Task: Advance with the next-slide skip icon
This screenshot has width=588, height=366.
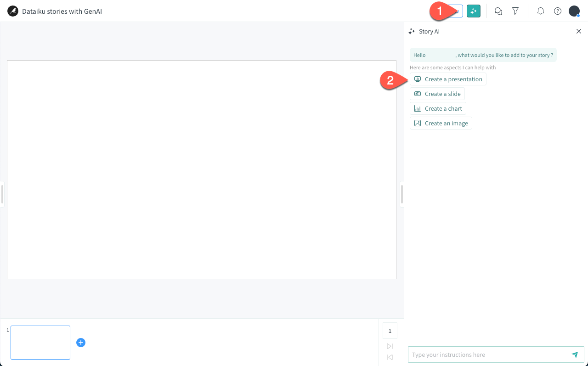Action: click(390, 346)
